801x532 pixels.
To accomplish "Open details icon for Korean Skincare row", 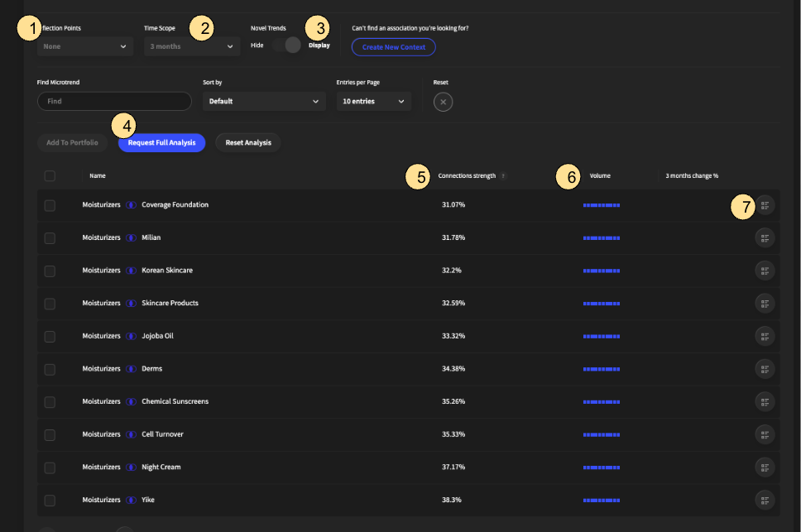I will click(x=765, y=271).
